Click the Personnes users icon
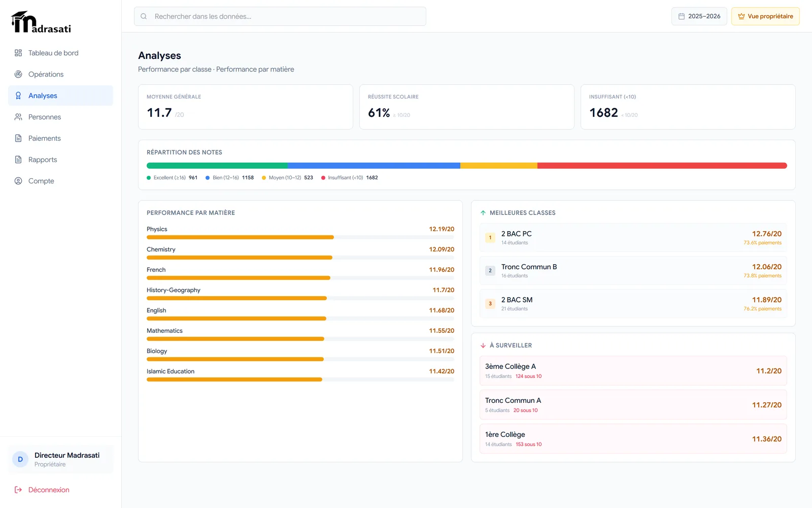 click(x=18, y=117)
